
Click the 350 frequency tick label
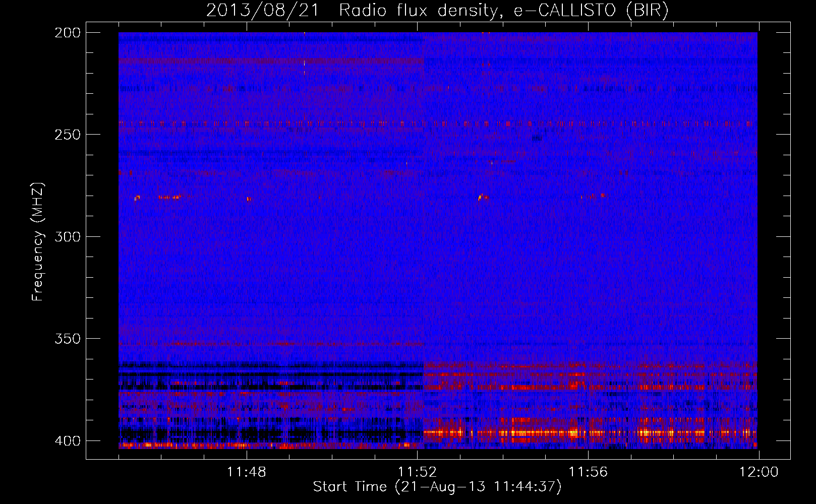point(67,339)
